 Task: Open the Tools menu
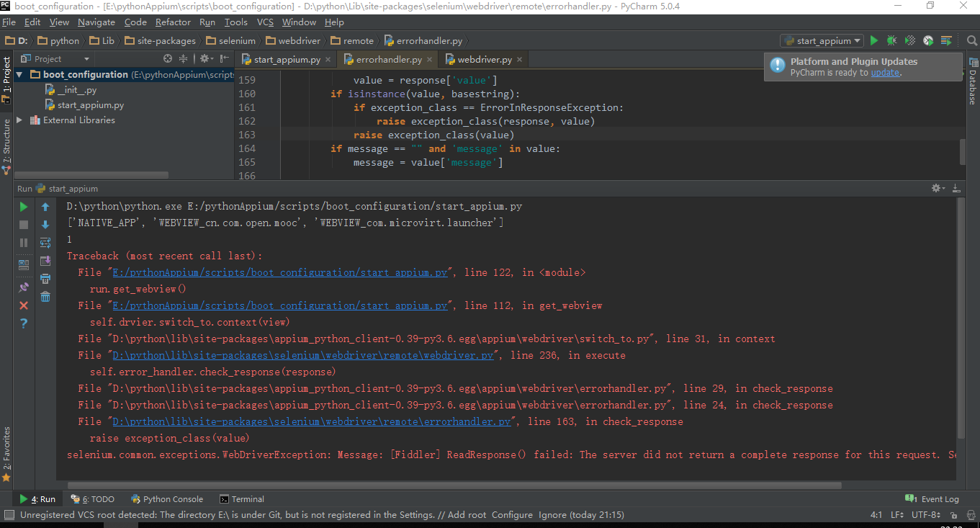pos(235,22)
